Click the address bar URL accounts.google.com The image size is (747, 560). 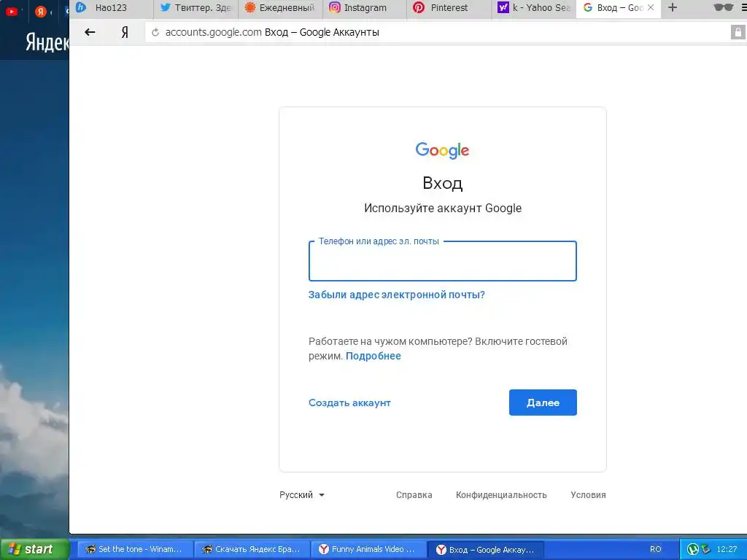click(214, 32)
